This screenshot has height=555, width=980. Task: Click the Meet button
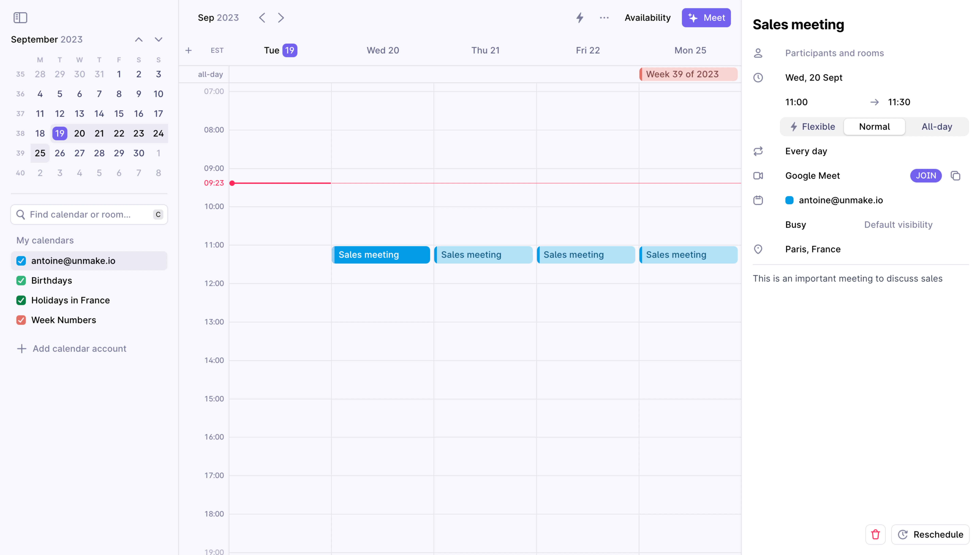pyautogui.click(x=706, y=18)
